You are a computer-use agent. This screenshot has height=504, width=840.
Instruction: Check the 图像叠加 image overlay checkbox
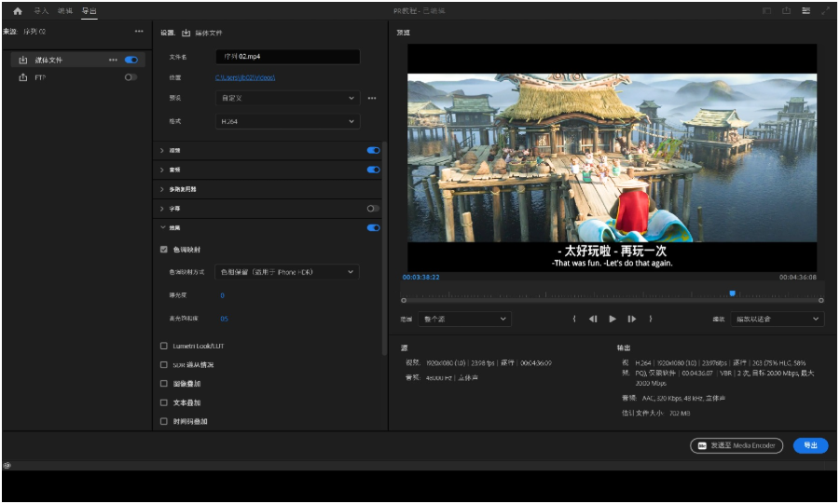click(164, 384)
